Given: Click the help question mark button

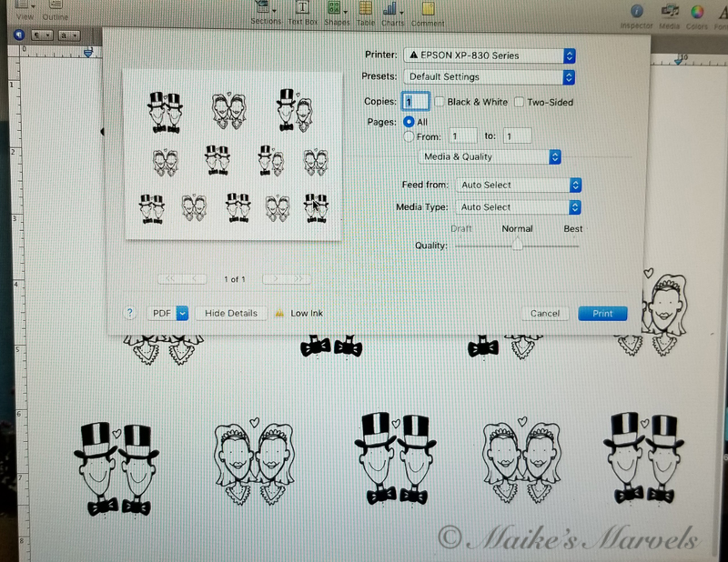Looking at the screenshot, I should pos(130,313).
